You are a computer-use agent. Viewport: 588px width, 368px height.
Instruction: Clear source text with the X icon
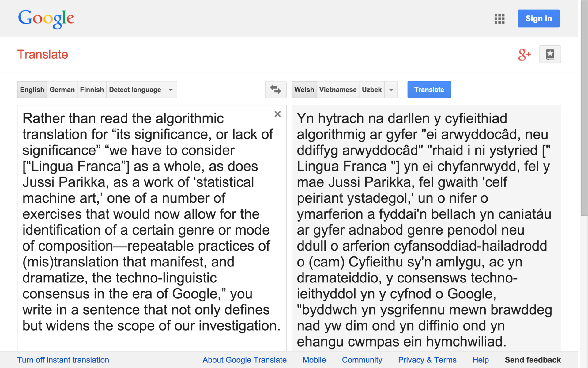(x=277, y=114)
